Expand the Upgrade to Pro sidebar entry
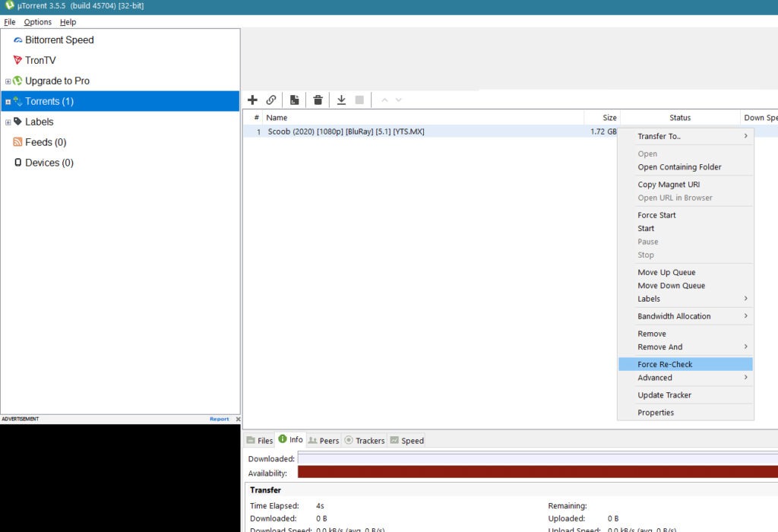This screenshot has width=778, height=532. pyautogui.click(x=7, y=81)
